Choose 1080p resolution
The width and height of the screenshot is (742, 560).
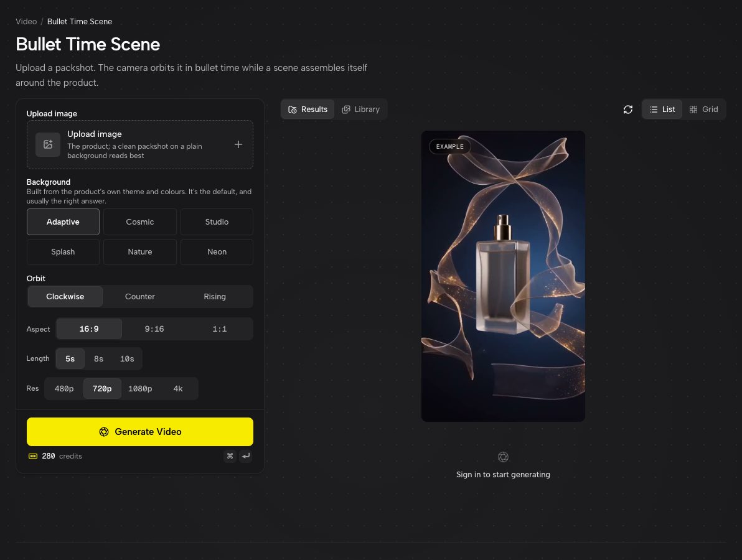click(x=140, y=389)
